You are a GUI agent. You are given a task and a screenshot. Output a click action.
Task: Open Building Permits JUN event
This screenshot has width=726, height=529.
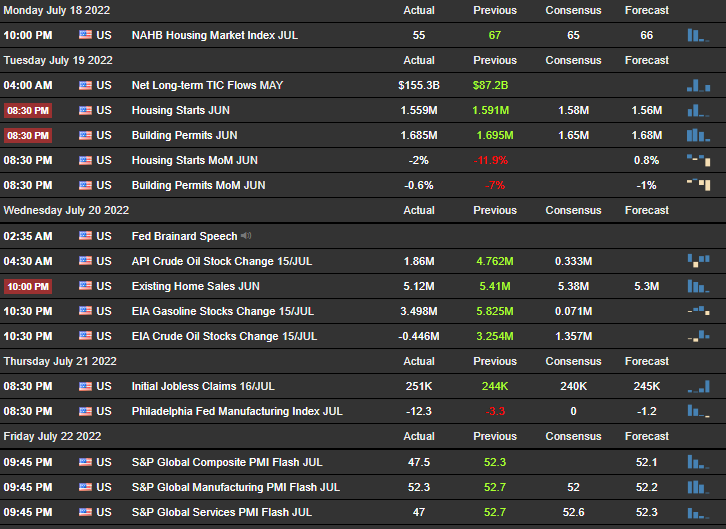point(185,135)
